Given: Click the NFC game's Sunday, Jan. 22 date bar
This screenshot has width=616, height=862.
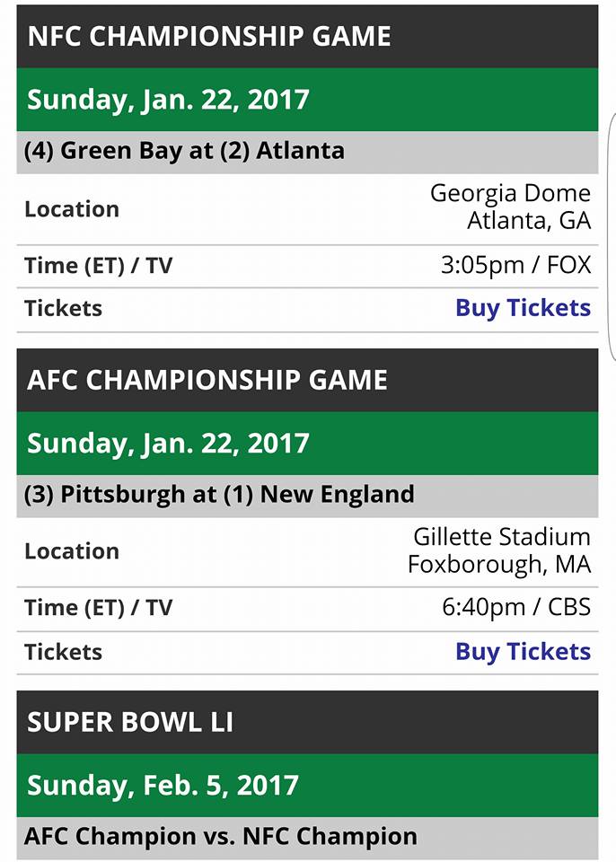Looking at the screenshot, I should point(168,100).
